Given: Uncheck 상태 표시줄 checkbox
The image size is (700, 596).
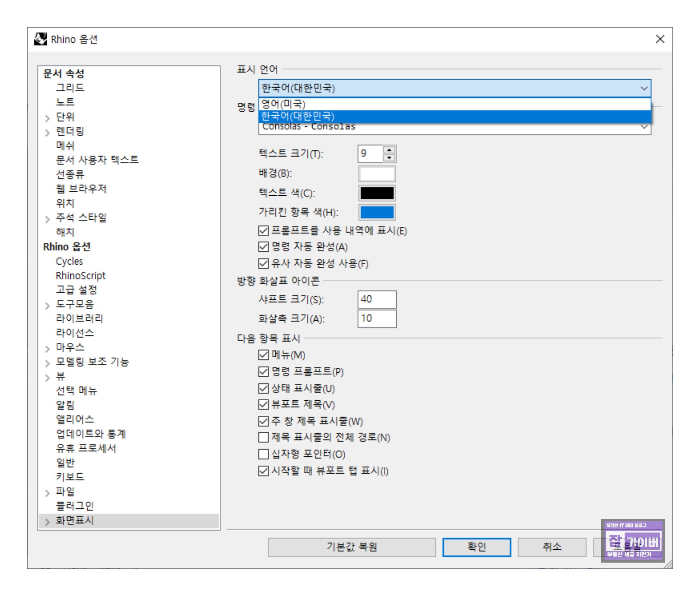Looking at the screenshot, I should [x=263, y=388].
